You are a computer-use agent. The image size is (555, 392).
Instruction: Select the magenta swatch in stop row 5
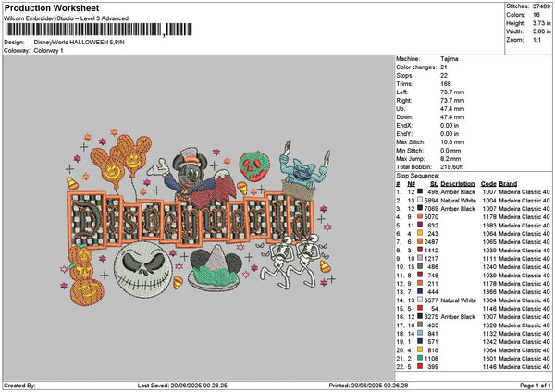pos(420,225)
